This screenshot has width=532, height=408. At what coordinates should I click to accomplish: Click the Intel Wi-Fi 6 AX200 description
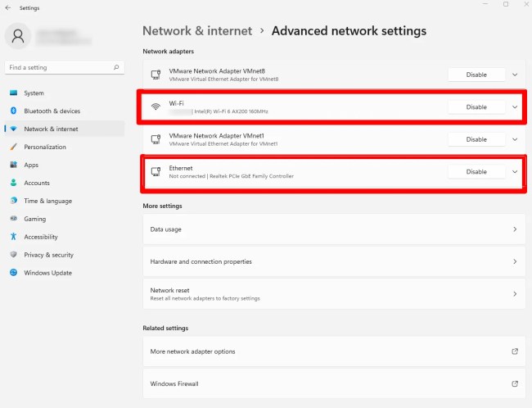pyautogui.click(x=231, y=111)
